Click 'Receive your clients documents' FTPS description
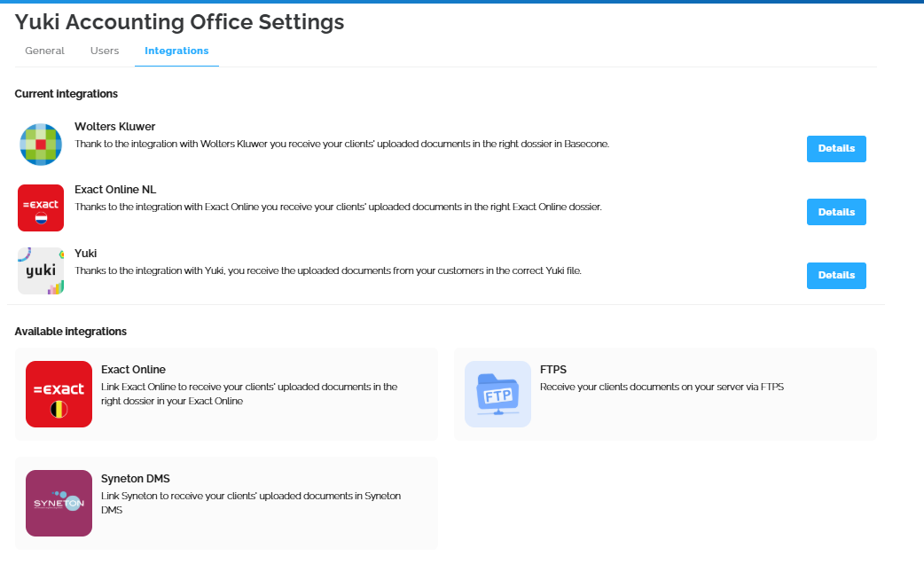 pyautogui.click(x=662, y=387)
